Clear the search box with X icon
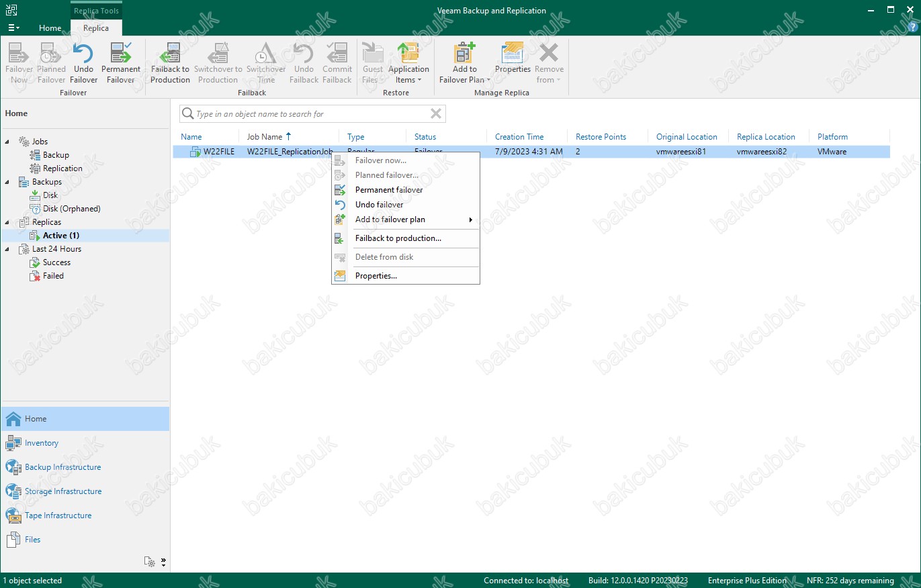 point(436,114)
